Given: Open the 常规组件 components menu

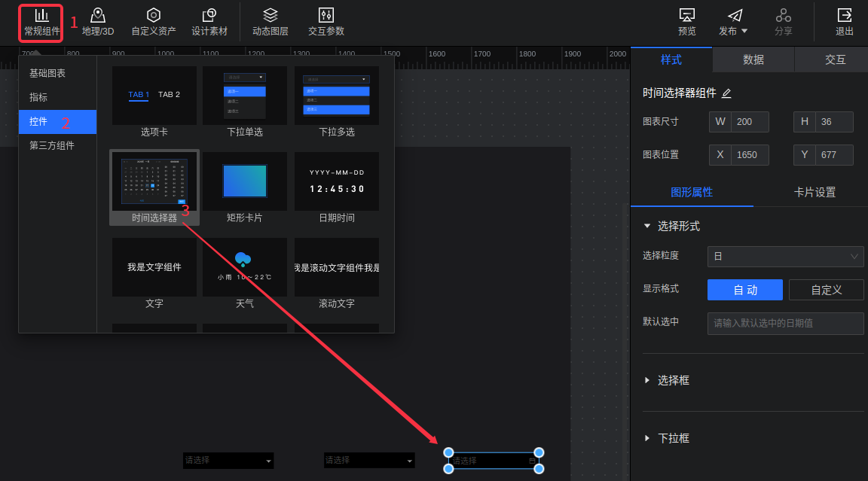Looking at the screenshot, I should [41, 22].
